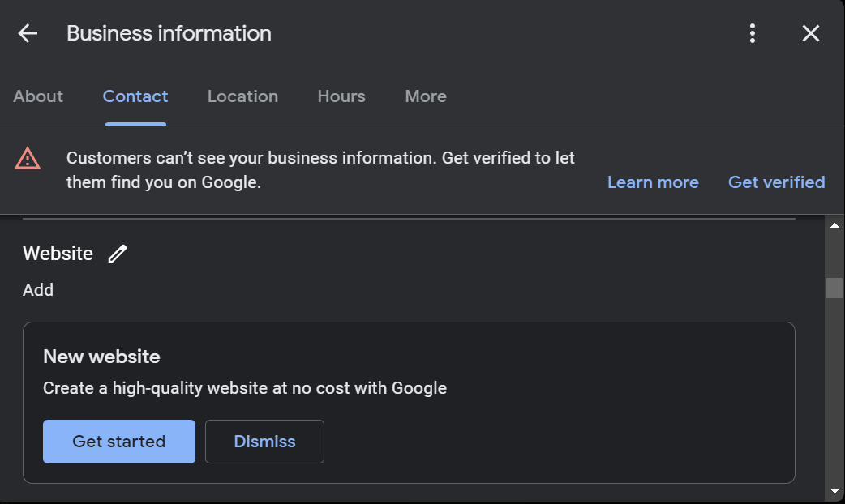Screen dimensions: 845x504
Task: Click Add under Website
Action: click(38, 289)
